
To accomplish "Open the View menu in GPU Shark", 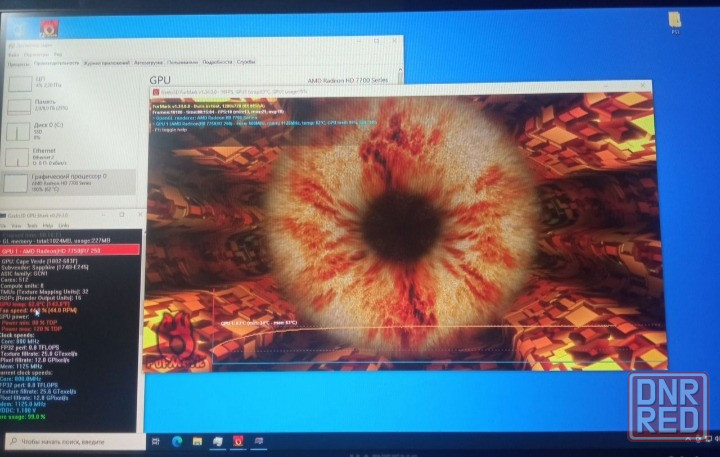I will coord(16,226).
